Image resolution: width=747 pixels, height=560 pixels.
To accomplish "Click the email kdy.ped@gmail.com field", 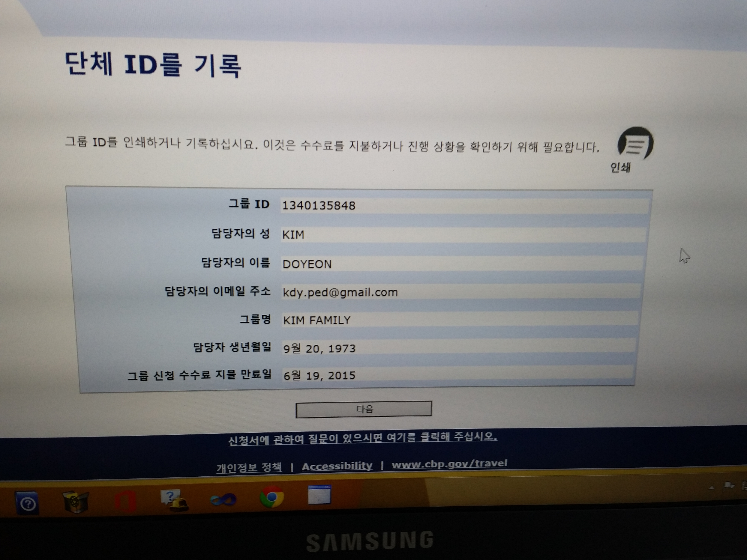I will (340, 292).
